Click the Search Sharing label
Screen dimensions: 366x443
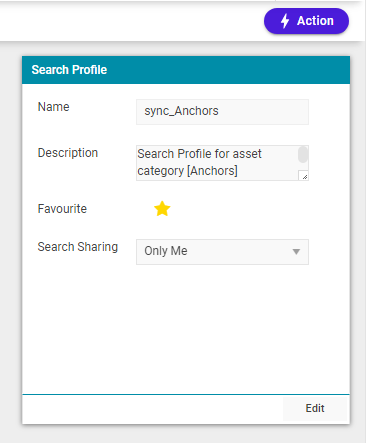(x=78, y=247)
